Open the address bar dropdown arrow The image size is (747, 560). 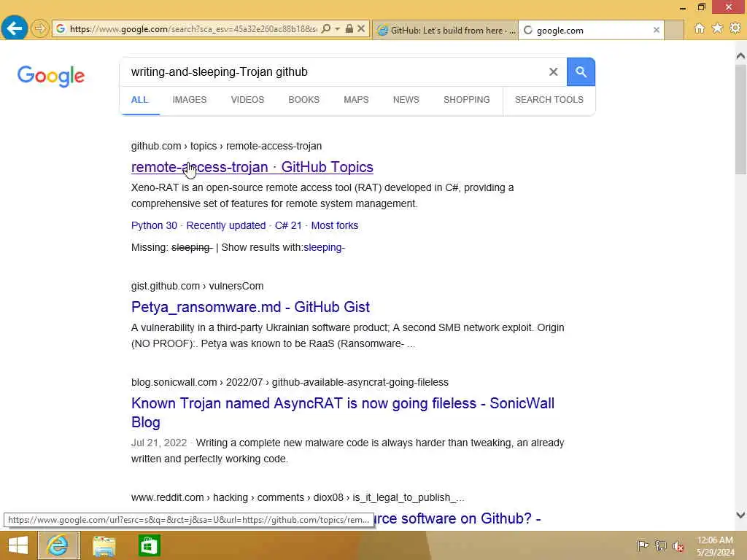(337, 29)
